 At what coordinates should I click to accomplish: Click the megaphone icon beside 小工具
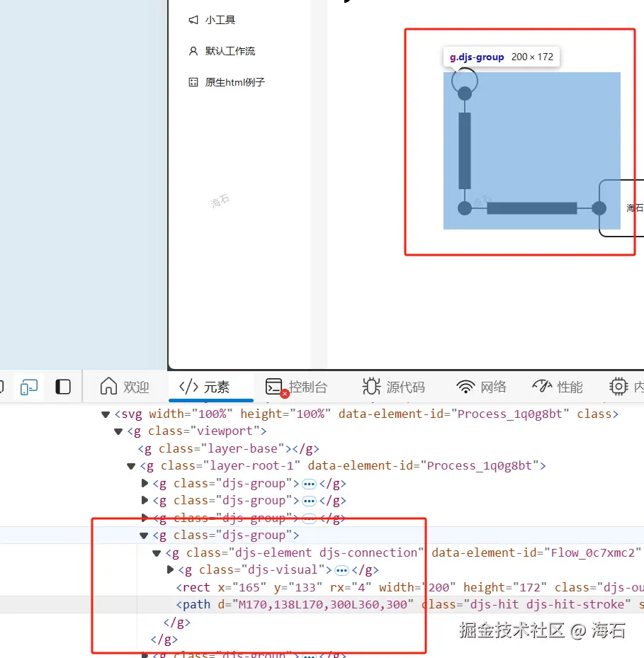193,20
